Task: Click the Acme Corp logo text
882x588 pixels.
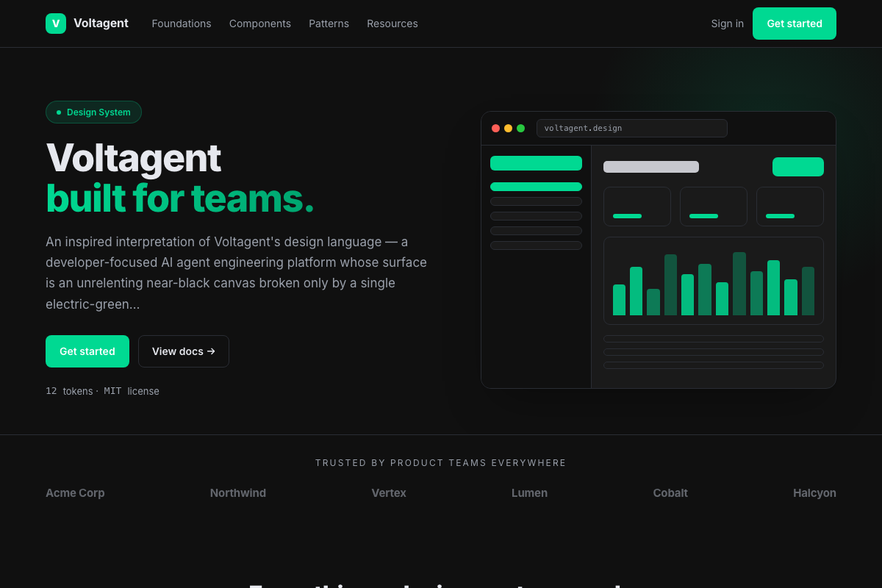Action: tap(75, 493)
